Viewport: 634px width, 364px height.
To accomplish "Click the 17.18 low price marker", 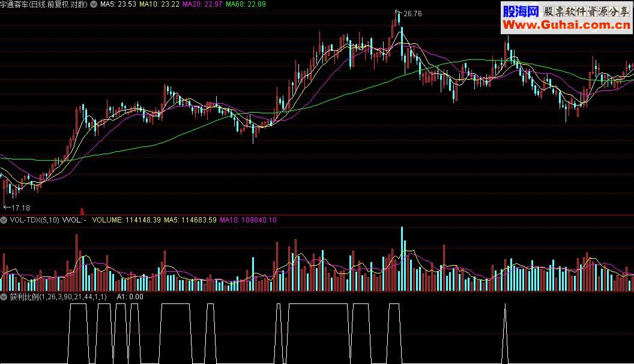I will pyautogui.click(x=20, y=208).
